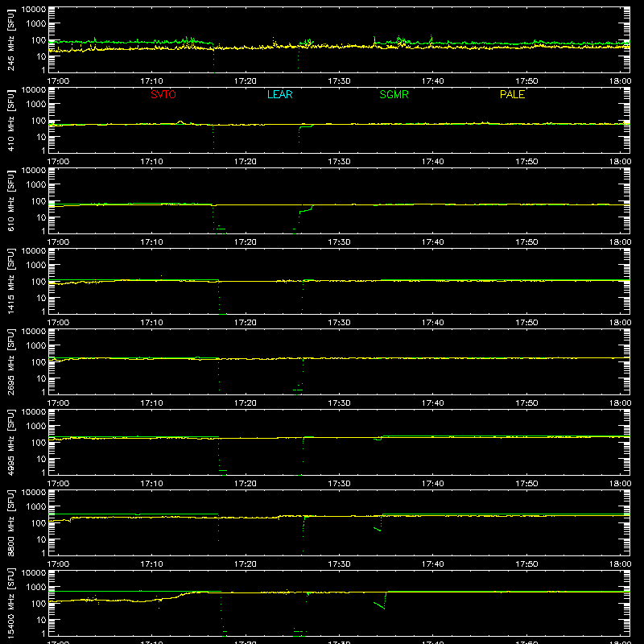The height and width of the screenshot is (644, 644).
Task: Click 18:00 tick under the 2695 MHz plot
Action: (620, 403)
